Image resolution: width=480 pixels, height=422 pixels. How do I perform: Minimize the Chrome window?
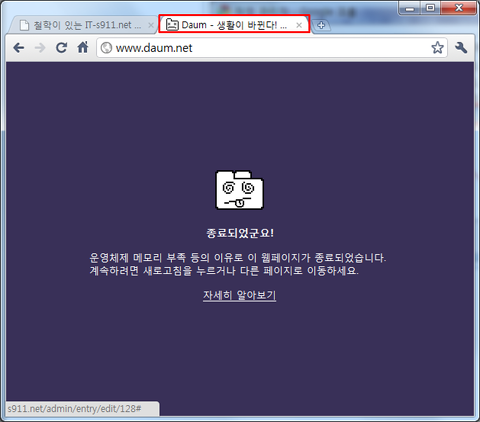pos(410,8)
